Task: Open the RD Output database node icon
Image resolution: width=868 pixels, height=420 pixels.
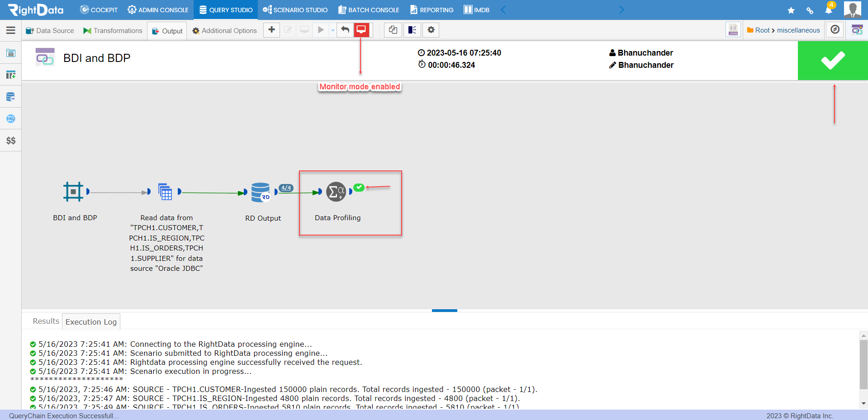Action: pos(261,192)
